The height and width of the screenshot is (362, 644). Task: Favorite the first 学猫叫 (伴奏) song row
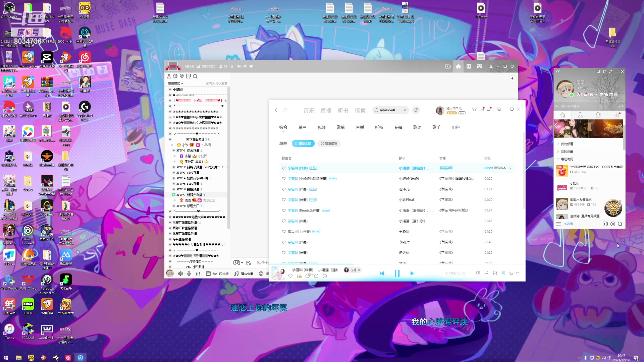(x=283, y=168)
